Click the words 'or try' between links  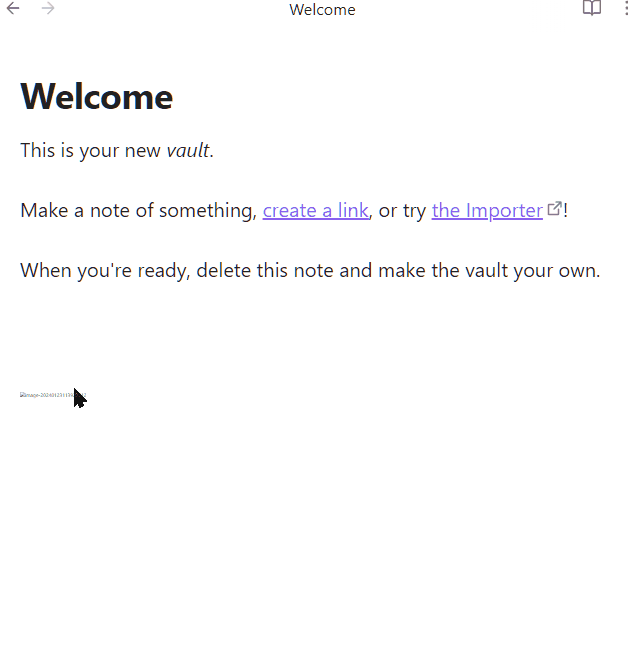402,211
